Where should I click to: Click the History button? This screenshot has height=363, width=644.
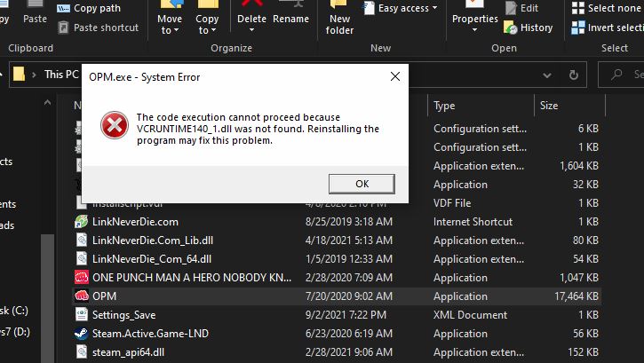click(x=529, y=28)
